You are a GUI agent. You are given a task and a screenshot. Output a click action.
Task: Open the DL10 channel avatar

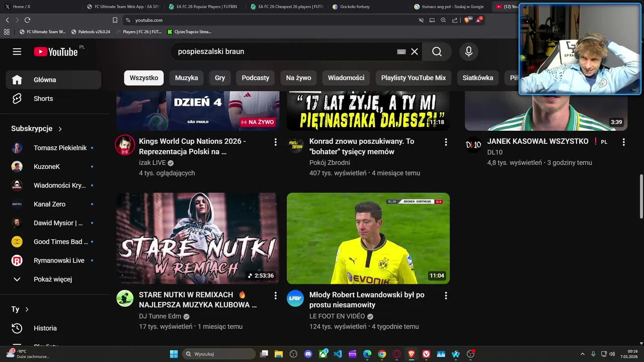[473, 145]
